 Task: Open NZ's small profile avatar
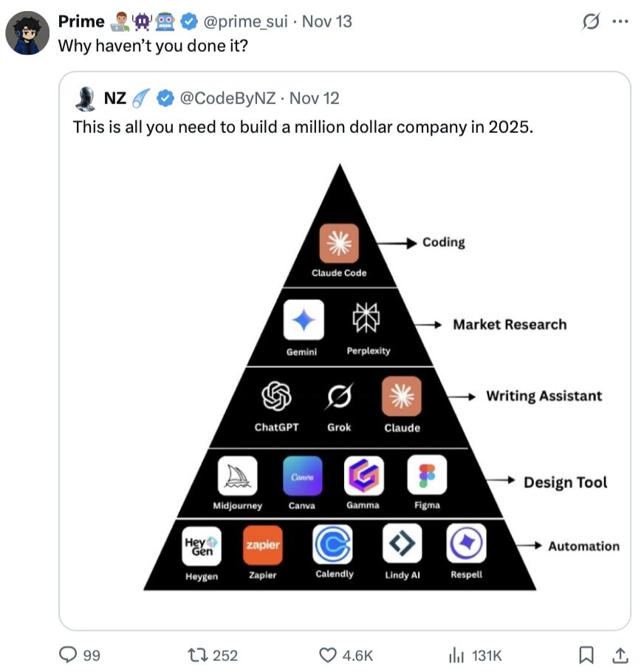click(x=87, y=98)
